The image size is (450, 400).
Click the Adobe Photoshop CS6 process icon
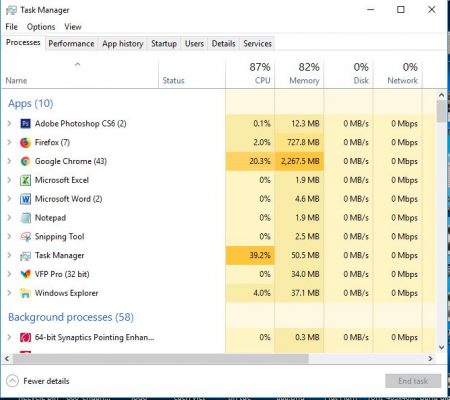click(x=25, y=124)
